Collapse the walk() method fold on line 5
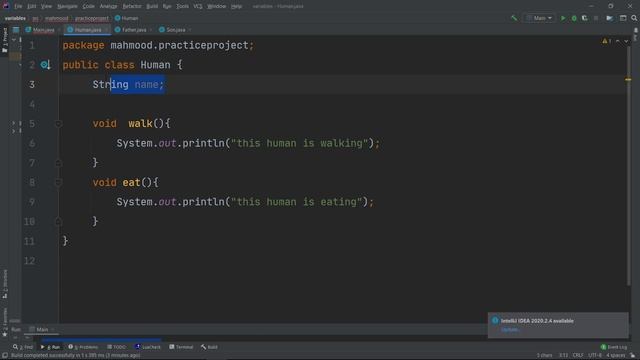 point(58,124)
